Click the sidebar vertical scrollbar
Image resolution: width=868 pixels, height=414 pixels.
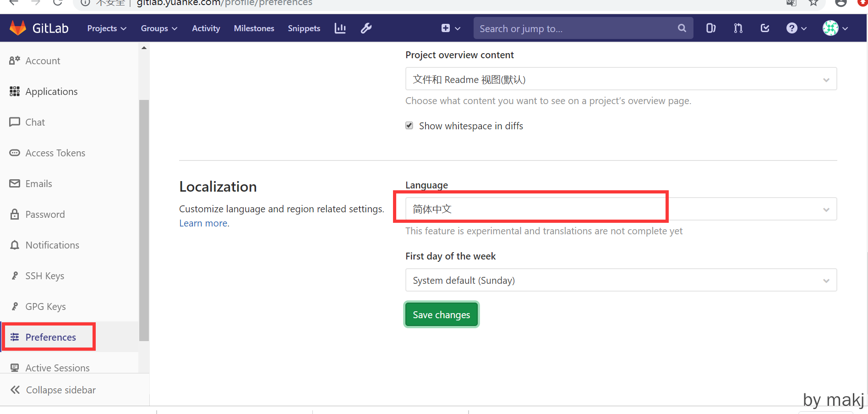pos(144,220)
